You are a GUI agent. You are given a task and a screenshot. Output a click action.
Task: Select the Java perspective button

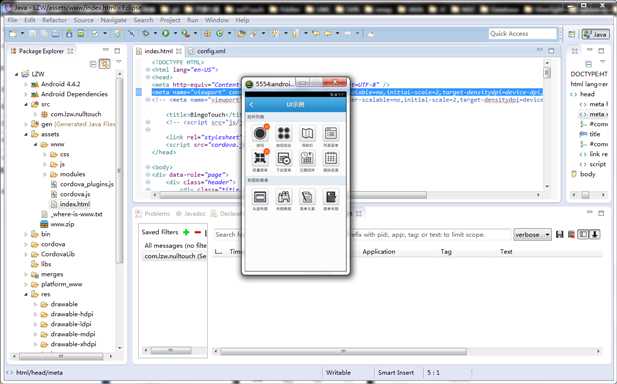tap(595, 35)
